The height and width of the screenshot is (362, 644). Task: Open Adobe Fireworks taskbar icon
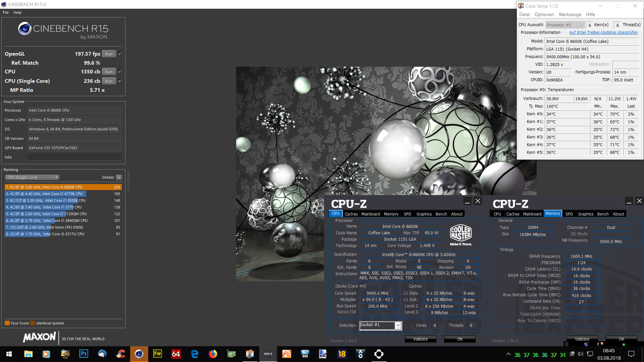157,354
